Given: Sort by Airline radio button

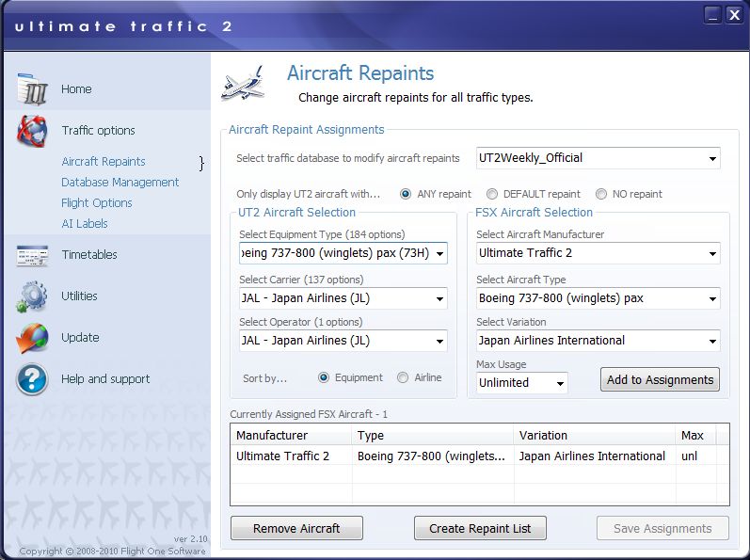Looking at the screenshot, I should tap(403, 377).
